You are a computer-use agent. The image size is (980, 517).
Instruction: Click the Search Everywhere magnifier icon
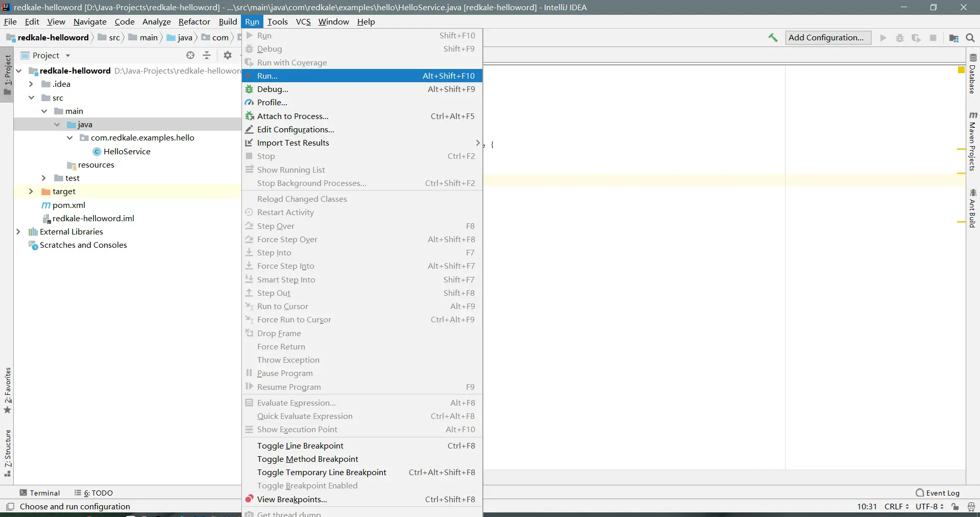coord(970,38)
